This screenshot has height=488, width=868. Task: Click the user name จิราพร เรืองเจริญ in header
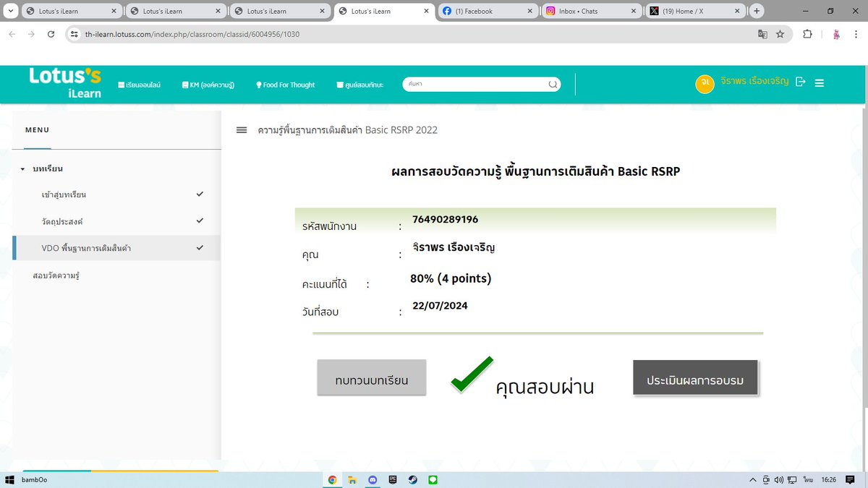pos(755,82)
